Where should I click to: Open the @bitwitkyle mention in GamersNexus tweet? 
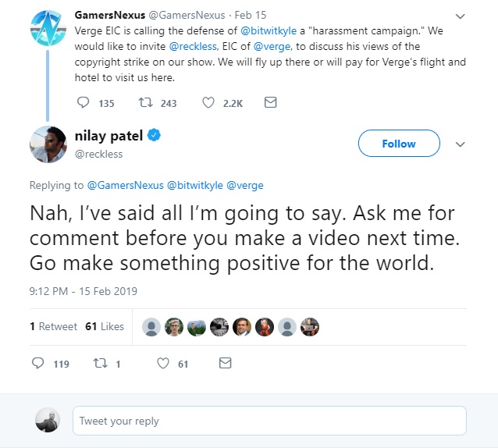(269, 30)
